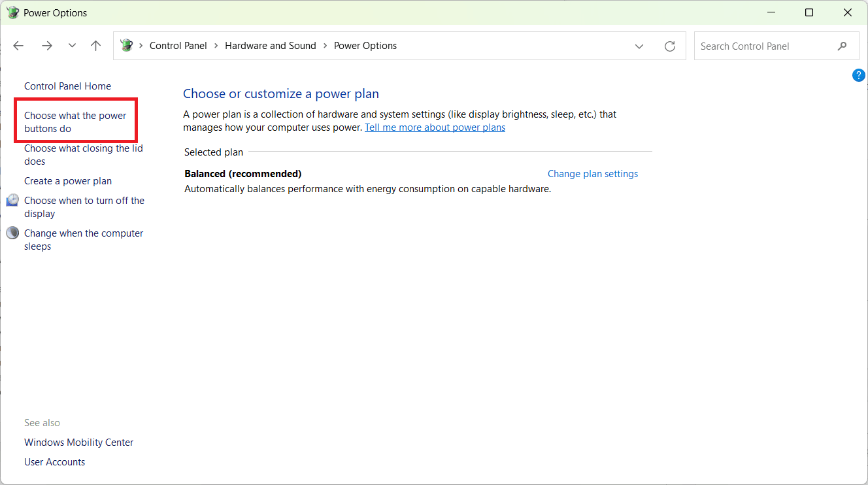Viewport: 868px width, 485px height.
Task: Expand the root chevron before Control Panel
Action: tap(141, 46)
